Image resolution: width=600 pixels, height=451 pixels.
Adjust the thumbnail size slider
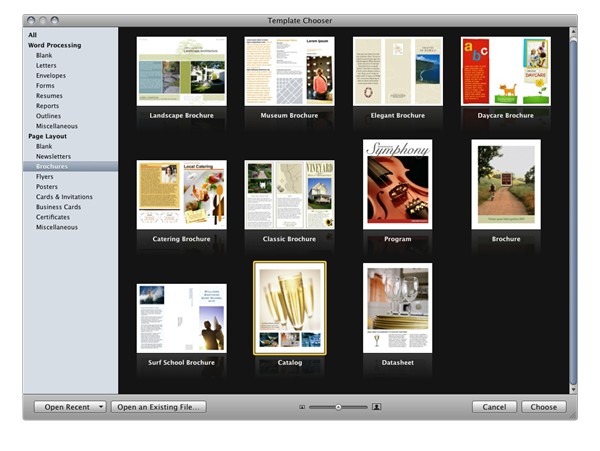pos(338,407)
